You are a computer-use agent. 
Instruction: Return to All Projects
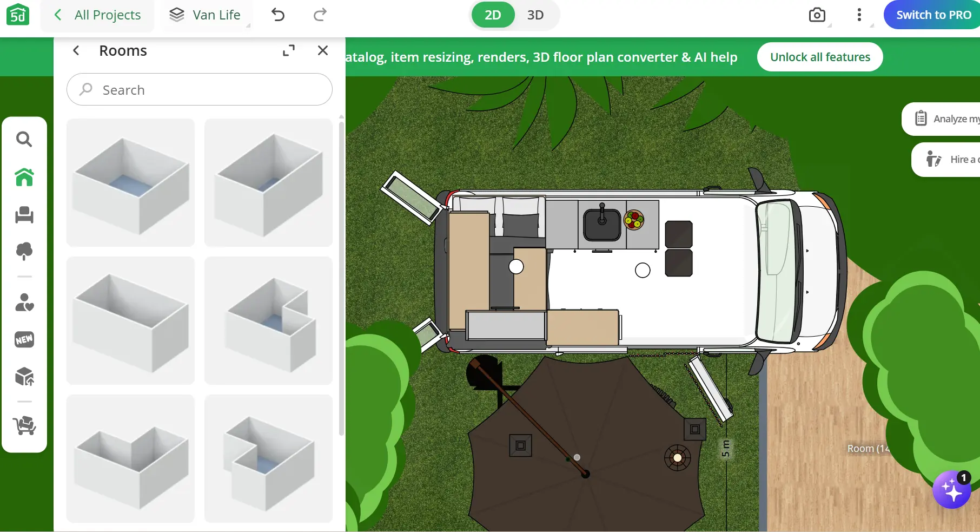[x=98, y=15]
